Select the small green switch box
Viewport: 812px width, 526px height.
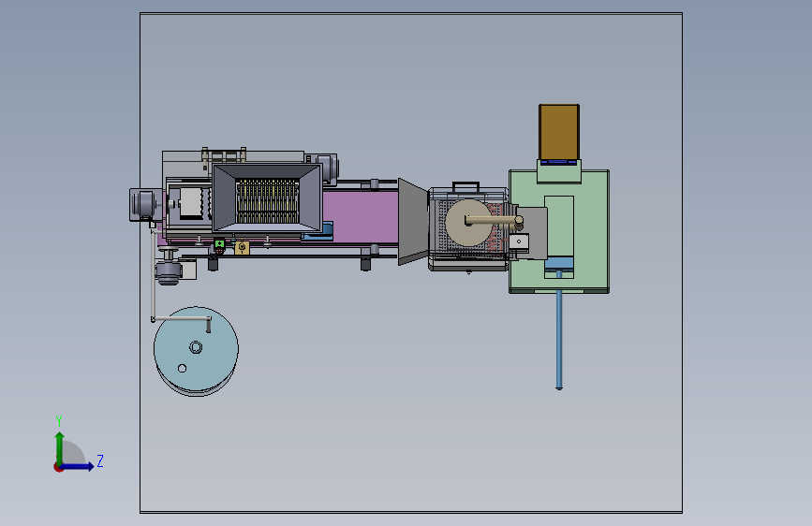(x=219, y=244)
